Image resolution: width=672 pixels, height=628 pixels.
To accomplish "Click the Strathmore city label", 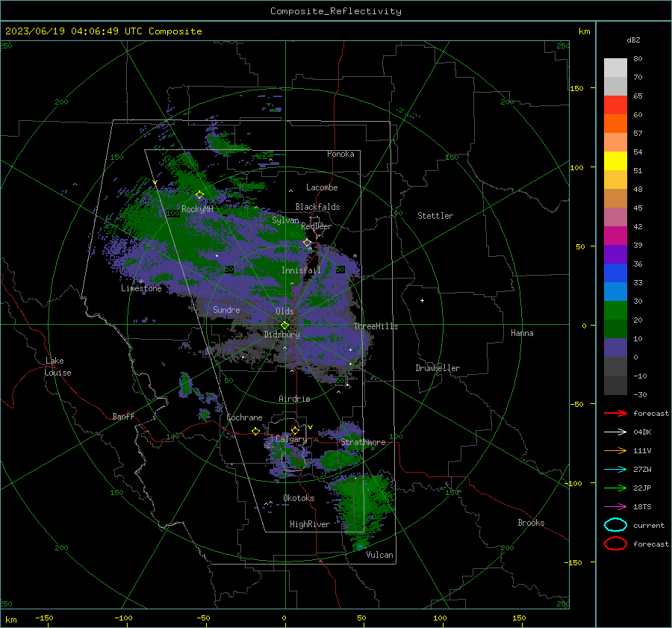I will [363, 442].
